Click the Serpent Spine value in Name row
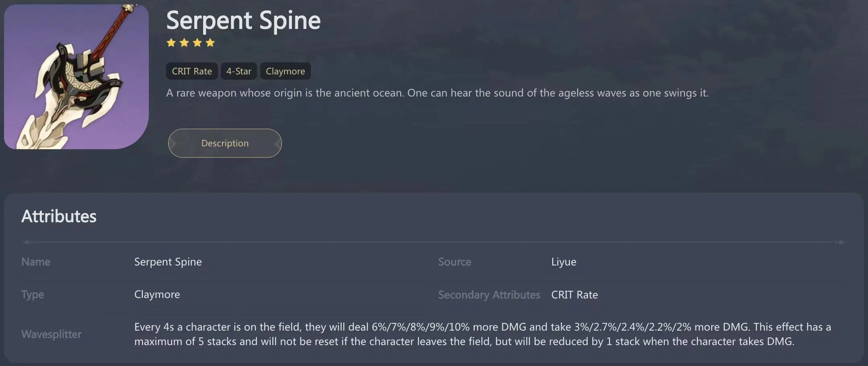 168,262
